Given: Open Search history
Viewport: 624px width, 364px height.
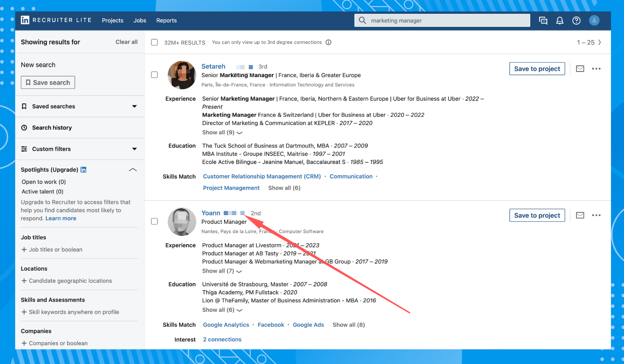Looking at the screenshot, I should pos(52,128).
